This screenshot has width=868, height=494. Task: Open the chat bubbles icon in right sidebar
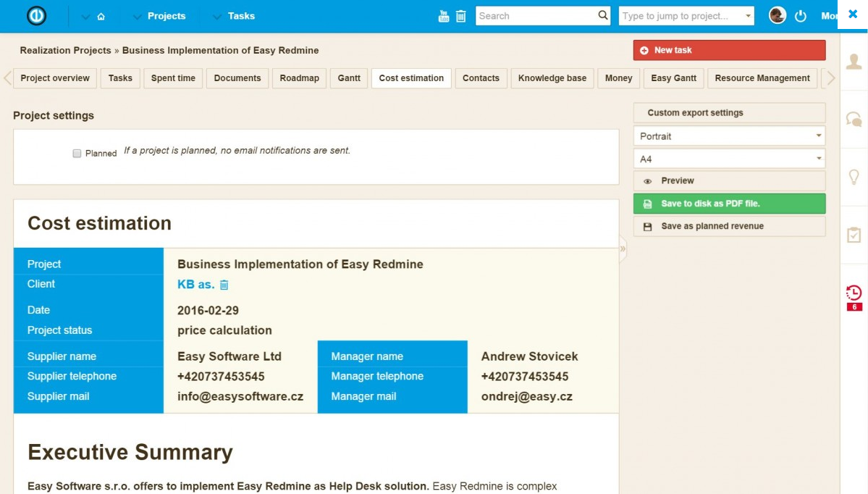(x=854, y=119)
